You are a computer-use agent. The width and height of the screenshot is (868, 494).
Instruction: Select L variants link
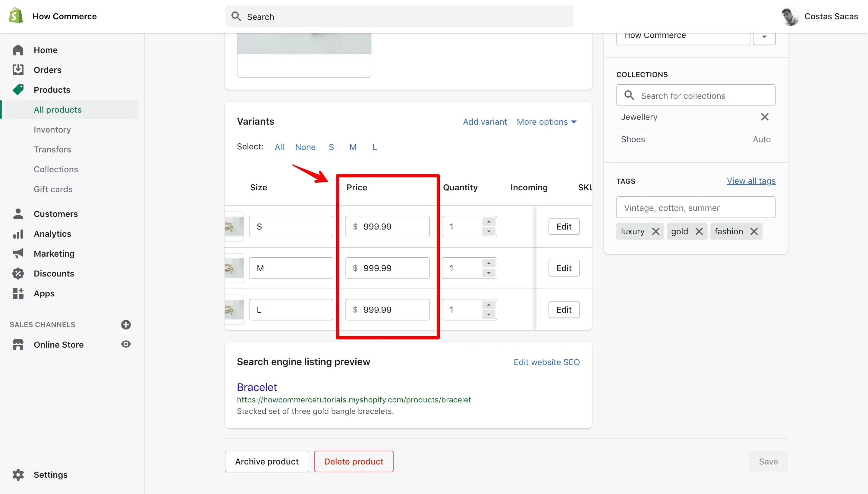click(x=374, y=147)
